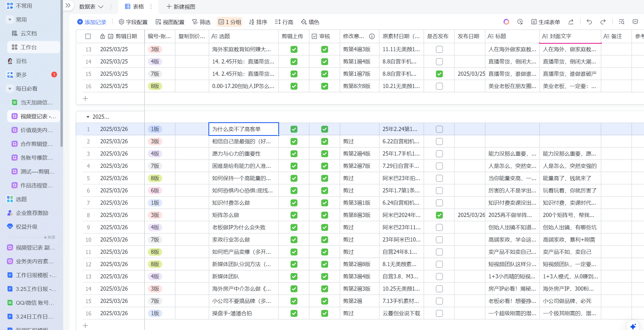Click the search records icon
The height and width of the screenshot is (330, 644).
click(621, 22)
